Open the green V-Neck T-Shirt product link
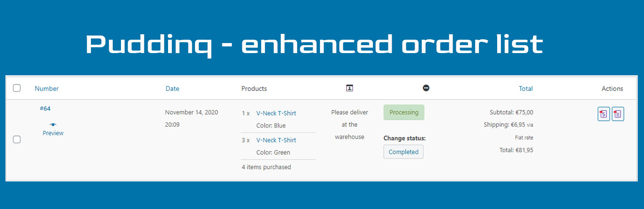This screenshot has height=209, width=644. [276, 140]
